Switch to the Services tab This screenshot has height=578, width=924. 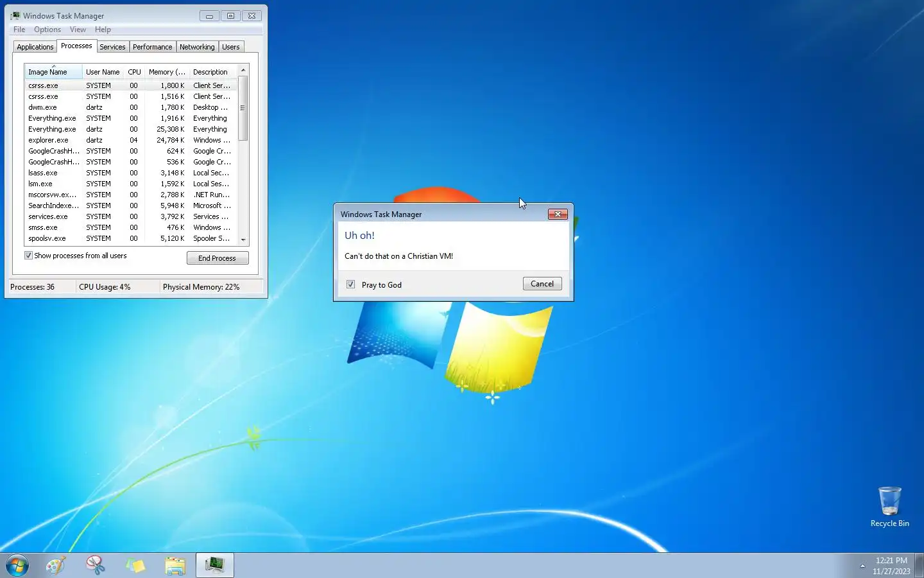[112, 47]
